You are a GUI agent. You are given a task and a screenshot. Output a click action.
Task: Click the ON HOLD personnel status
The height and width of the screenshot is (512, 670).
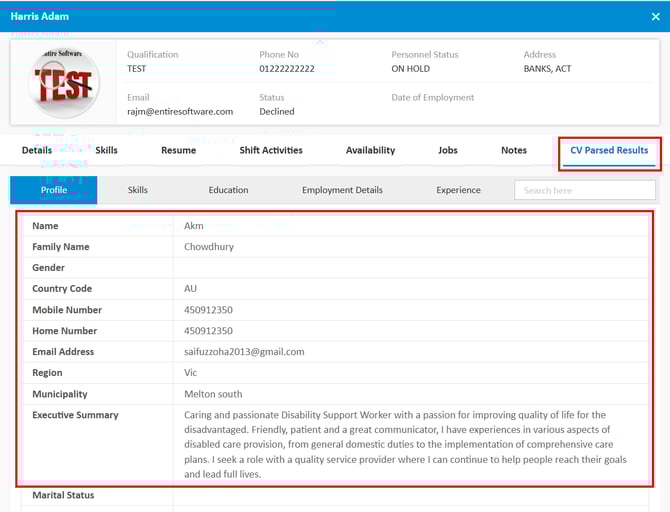tap(411, 69)
